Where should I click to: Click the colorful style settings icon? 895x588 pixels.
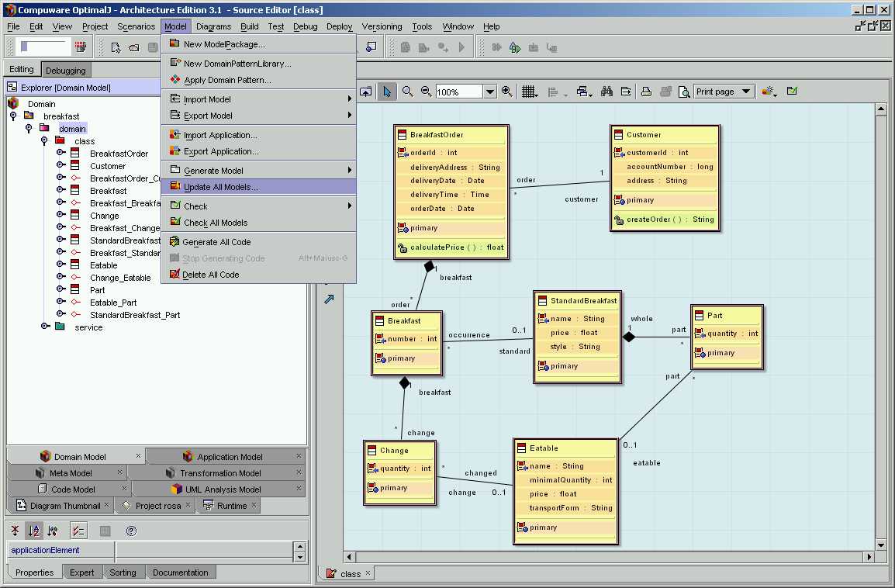[x=769, y=92]
